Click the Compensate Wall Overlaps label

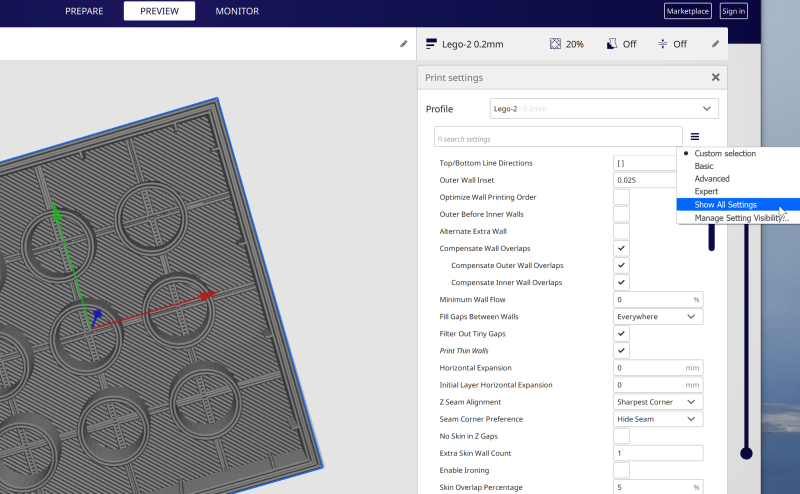pos(485,249)
